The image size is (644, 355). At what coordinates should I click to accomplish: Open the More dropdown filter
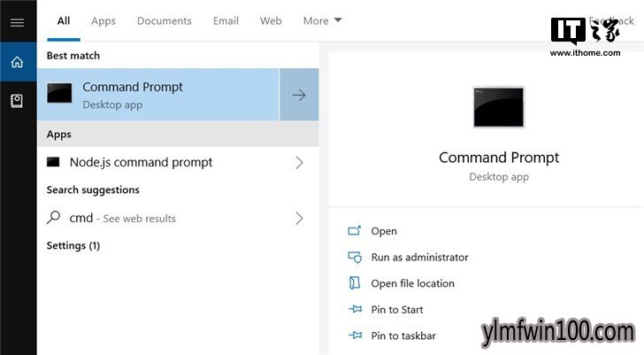click(x=322, y=20)
